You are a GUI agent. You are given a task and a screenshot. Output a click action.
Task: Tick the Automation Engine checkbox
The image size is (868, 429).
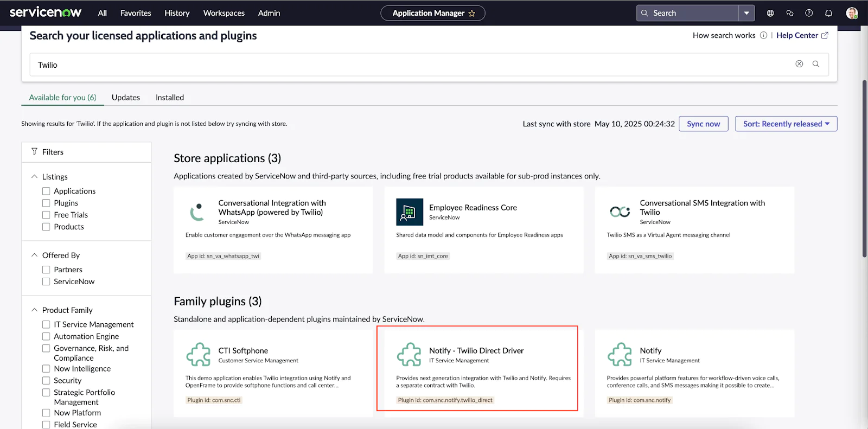46,336
